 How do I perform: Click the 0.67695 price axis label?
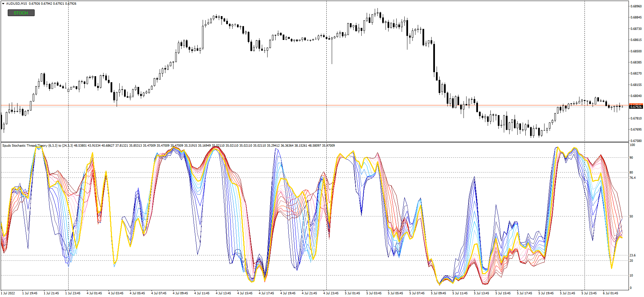[636, 130]
